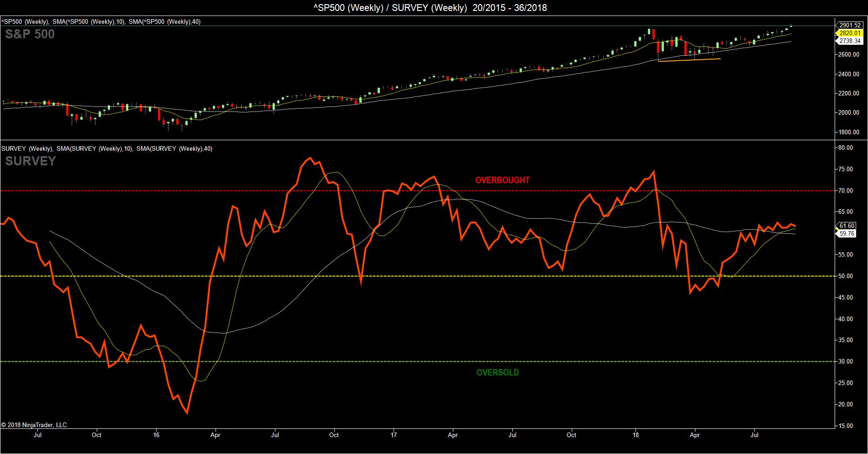Click the 2901.52 price marker

coord(850,26)
